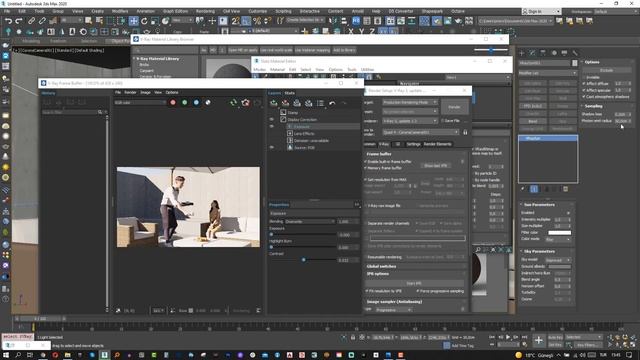Open the Modify tab in command panel

(532, 53)
